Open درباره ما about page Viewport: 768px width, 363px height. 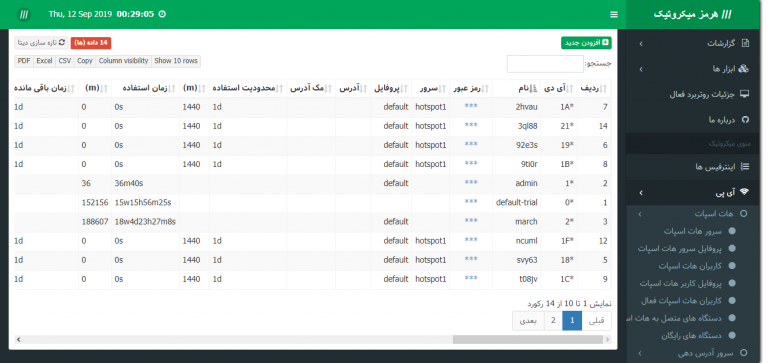tap(722, 120)
